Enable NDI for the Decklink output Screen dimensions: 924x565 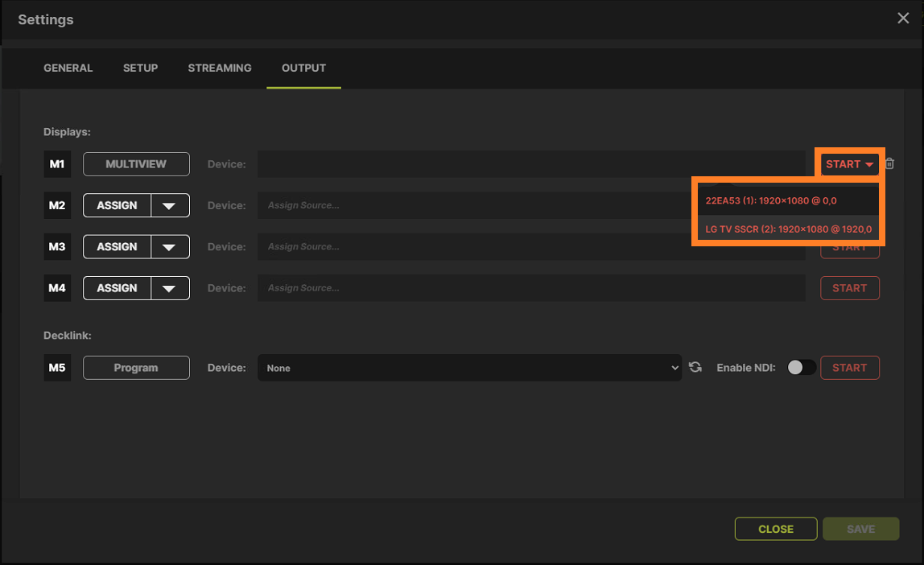pyautogui.click(x=801, y=367)
